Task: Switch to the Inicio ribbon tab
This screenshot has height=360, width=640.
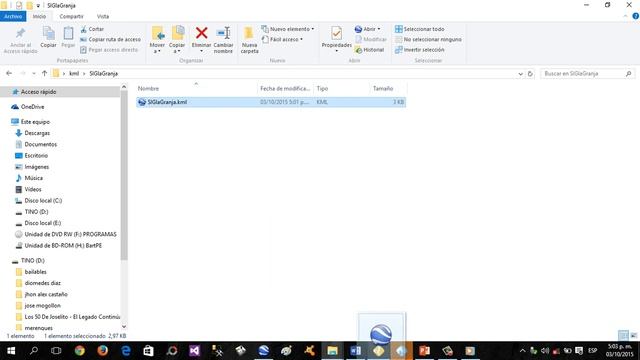Action: pos(39,16)
